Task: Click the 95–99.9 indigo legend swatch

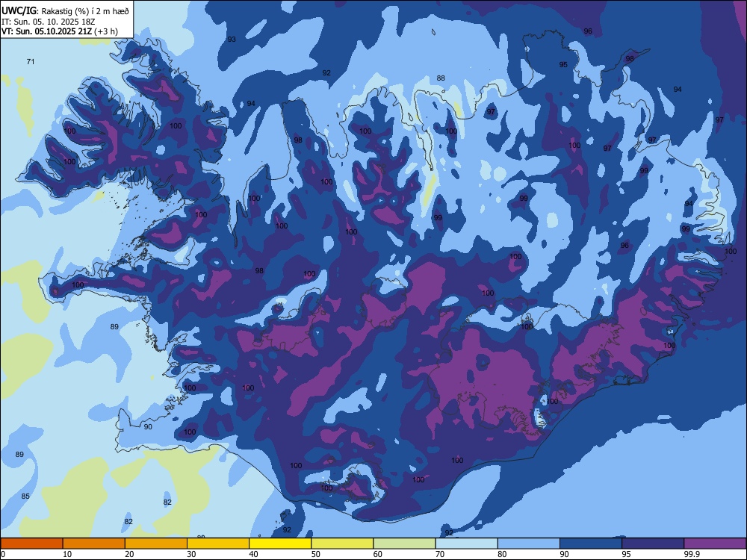Action: [x=653, y=544]
